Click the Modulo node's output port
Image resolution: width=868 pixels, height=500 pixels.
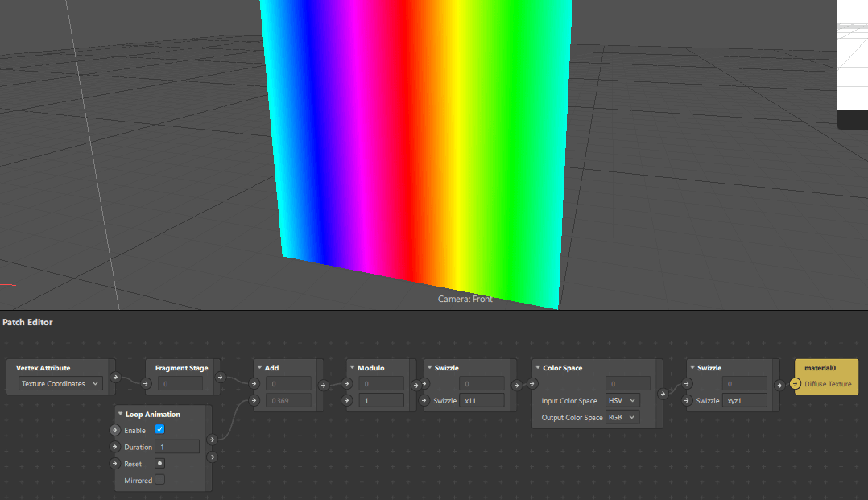[x=415, y=384]
